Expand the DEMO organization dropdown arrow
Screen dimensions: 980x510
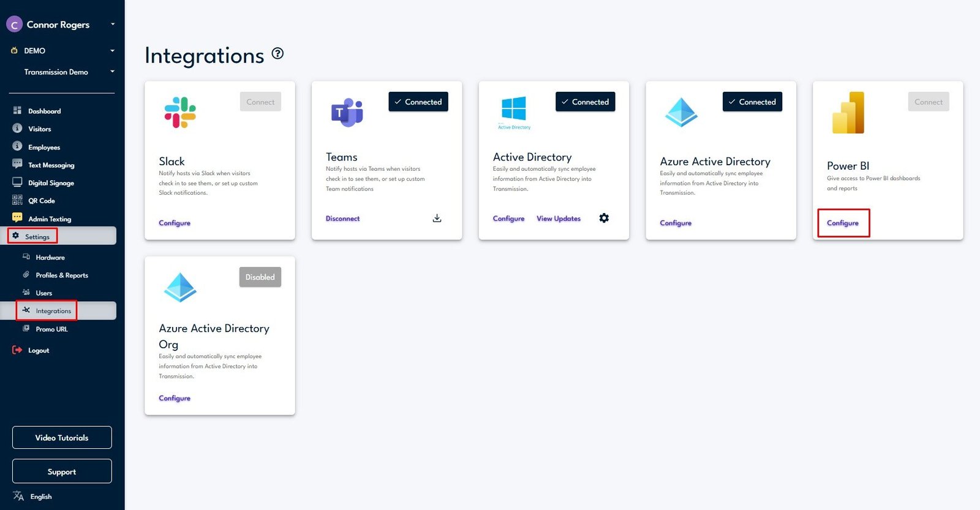coord(113,51)
